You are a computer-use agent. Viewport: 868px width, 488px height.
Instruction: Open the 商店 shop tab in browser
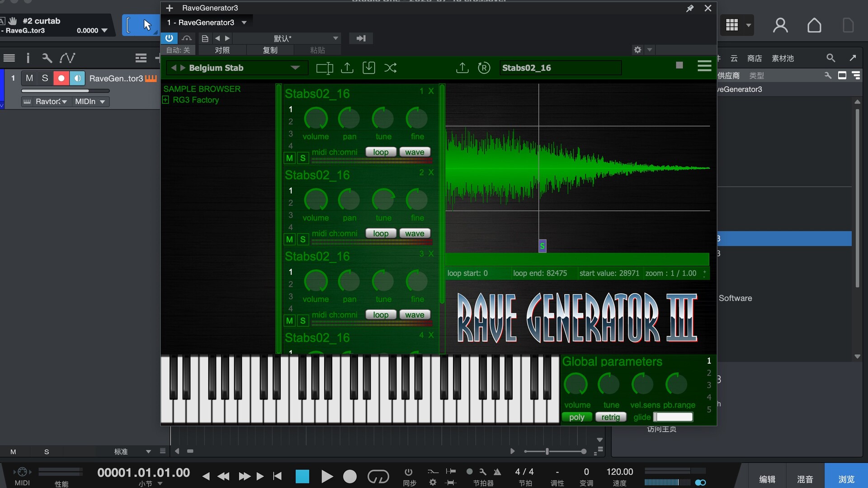click(x=755, y=58)
